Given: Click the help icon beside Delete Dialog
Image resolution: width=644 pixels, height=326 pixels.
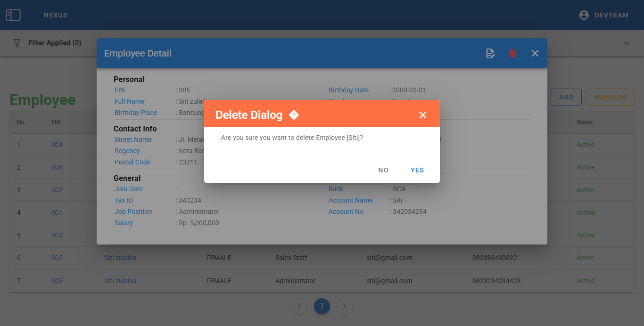Looking at the screenshot, I should tap(294, 115).
